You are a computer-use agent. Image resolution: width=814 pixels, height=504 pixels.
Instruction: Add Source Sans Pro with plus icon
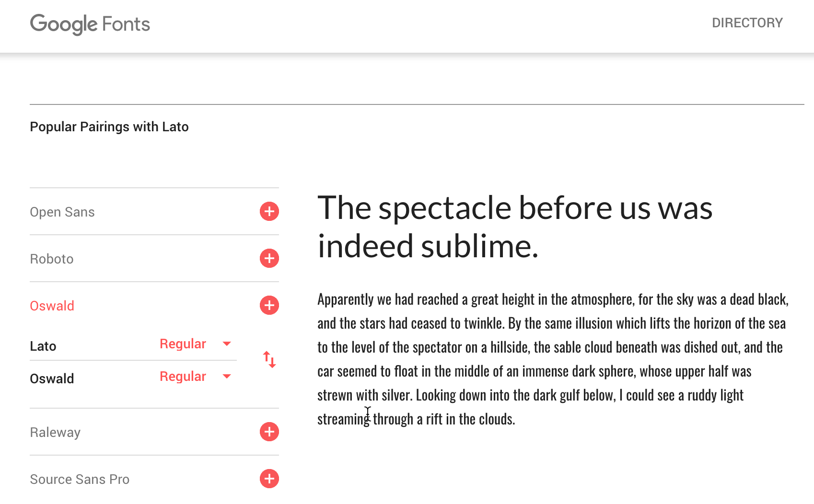[x=269, y=479]
